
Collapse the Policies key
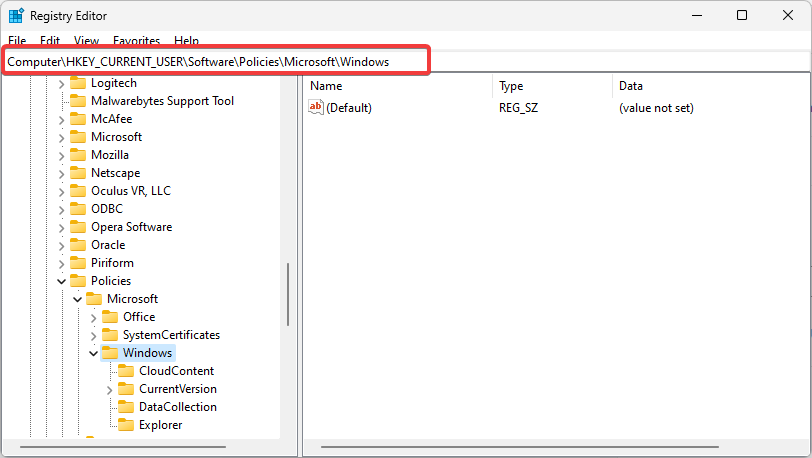[61, 281]
